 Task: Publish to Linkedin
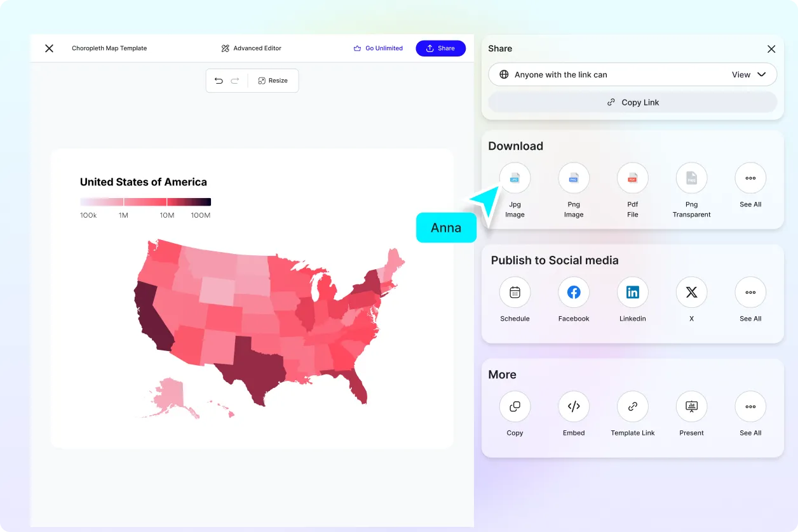pos(633,293)
